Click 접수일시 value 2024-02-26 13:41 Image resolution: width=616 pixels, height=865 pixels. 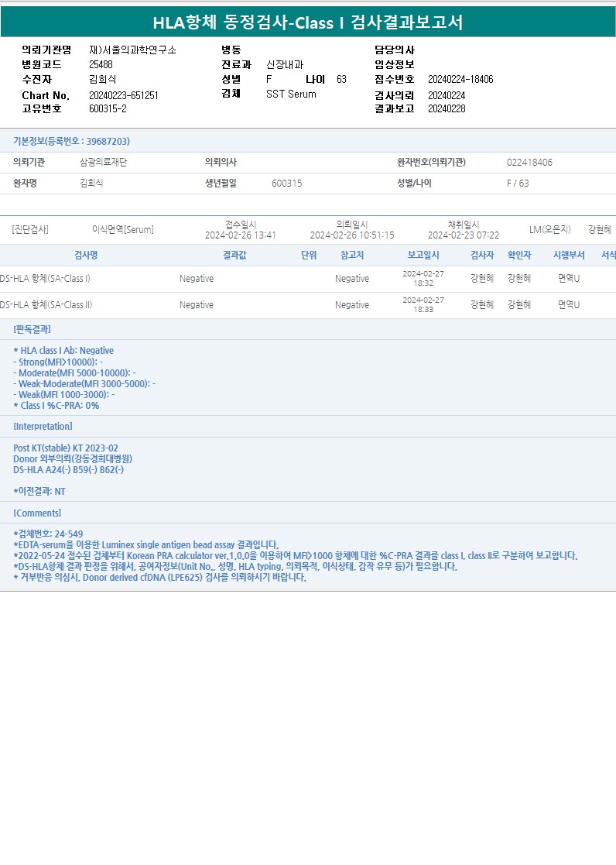point(241,235)
